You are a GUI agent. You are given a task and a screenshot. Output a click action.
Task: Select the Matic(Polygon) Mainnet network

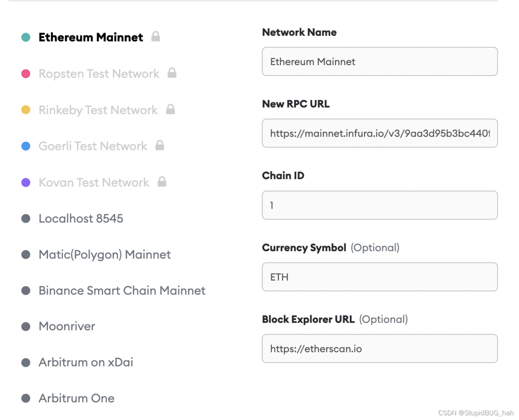[x=104, y=254]
